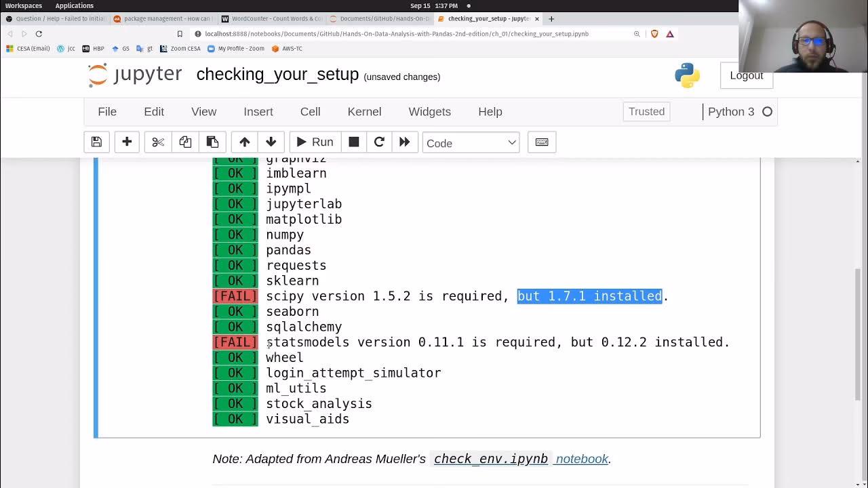
Task: Open the check_env.ipynb notebook link
Action: click(x=490, y=459)
